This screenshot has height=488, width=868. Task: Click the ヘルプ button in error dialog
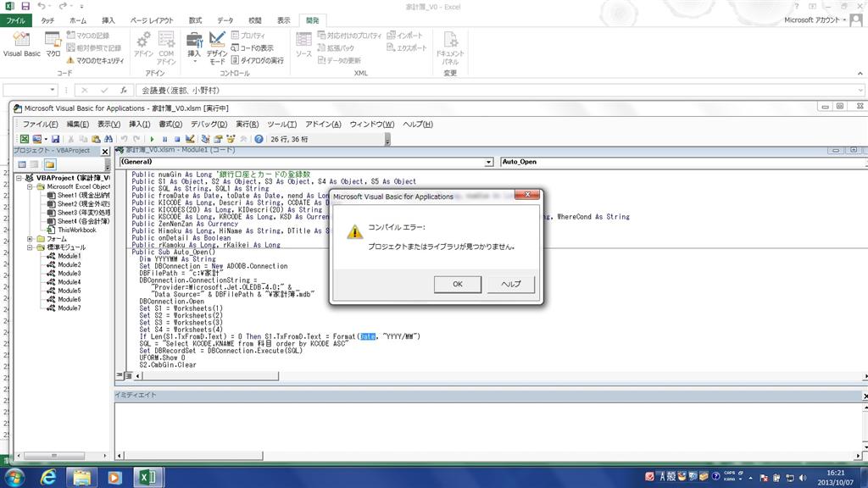[x=510, y=284]
